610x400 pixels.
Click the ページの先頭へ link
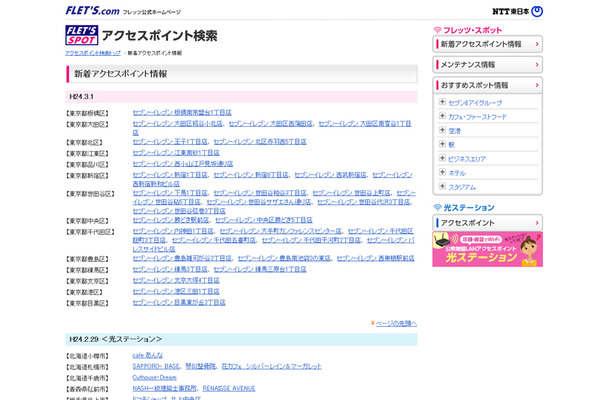pos(396,323)
